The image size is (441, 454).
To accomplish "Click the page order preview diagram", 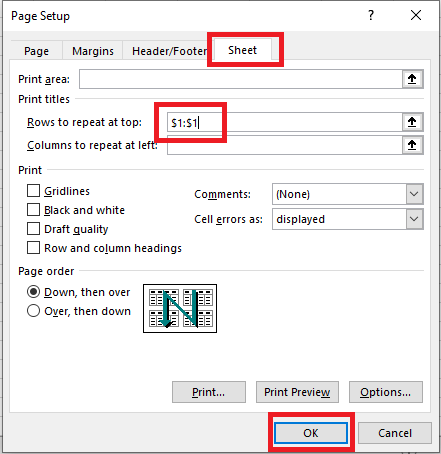I will (x=180, y=308).
